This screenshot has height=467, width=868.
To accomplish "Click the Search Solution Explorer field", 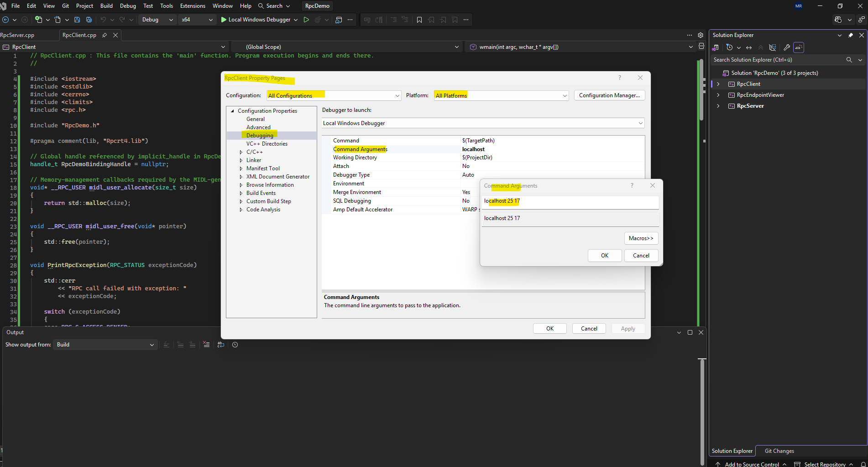I will 778,60.
